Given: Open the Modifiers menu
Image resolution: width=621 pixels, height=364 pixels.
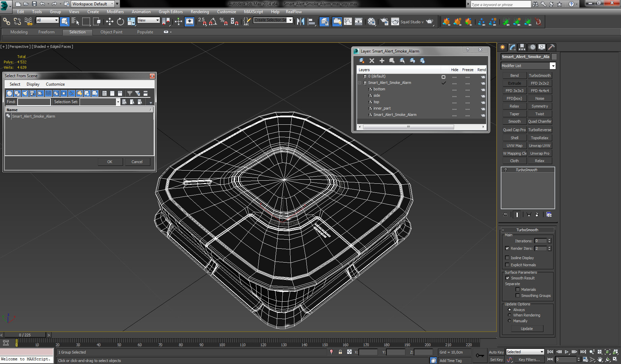Looking at the screenshot, I should tap(115, 11).
